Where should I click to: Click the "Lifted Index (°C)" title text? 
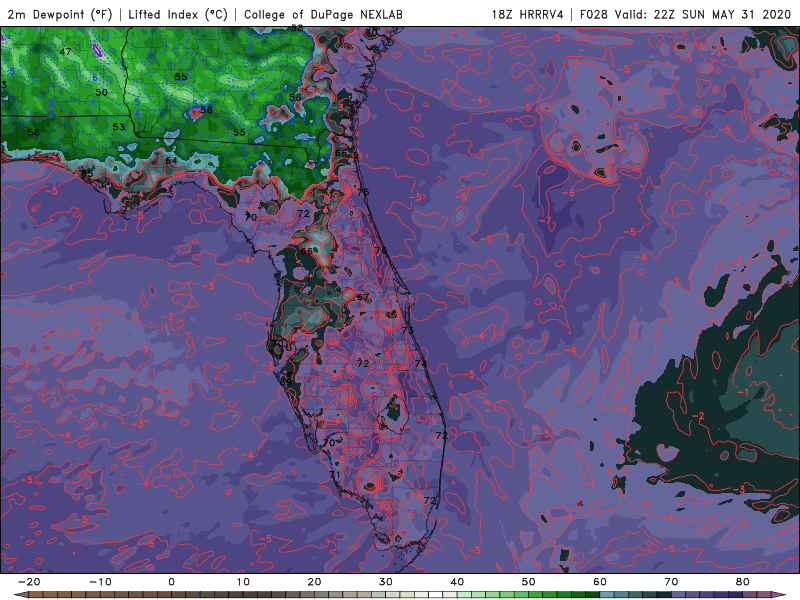[178, 14]
